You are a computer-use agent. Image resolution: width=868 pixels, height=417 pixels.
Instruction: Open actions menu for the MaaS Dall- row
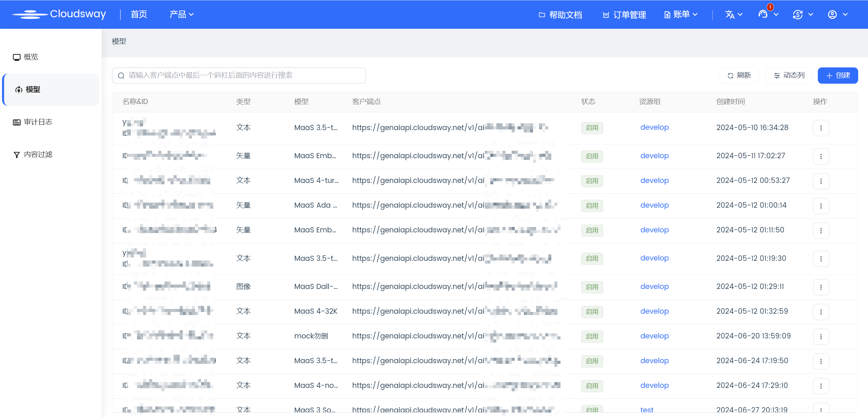coord(821,287)
